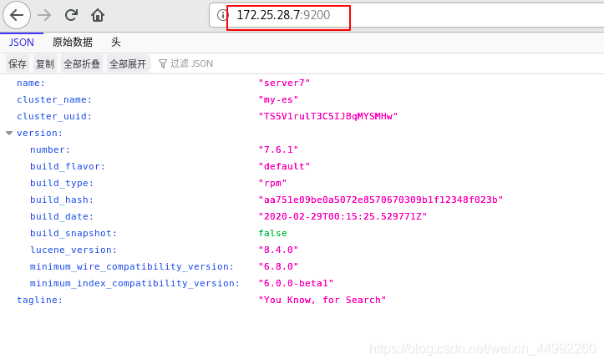Click the 复制 copy button
Screen dimensions: 604x364
(x=45, y=64)
